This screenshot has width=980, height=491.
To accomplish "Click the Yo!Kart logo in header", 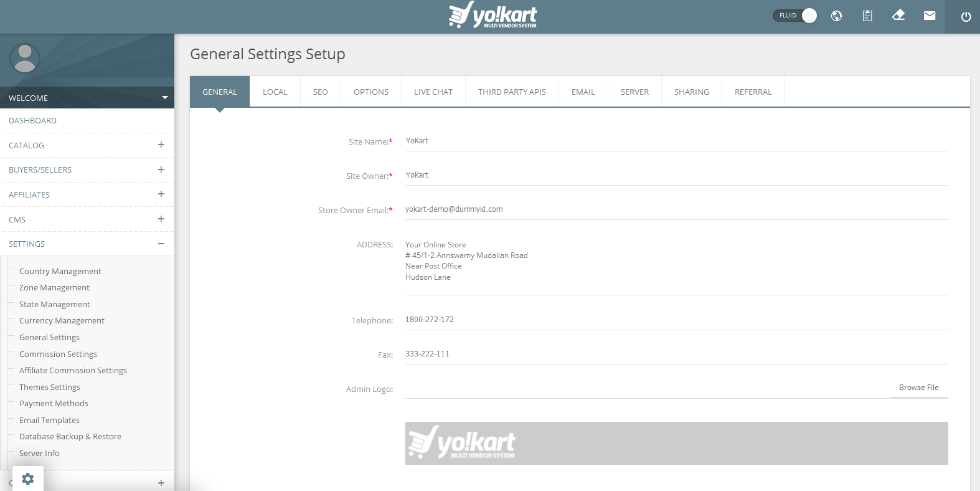I will (492, 15).
